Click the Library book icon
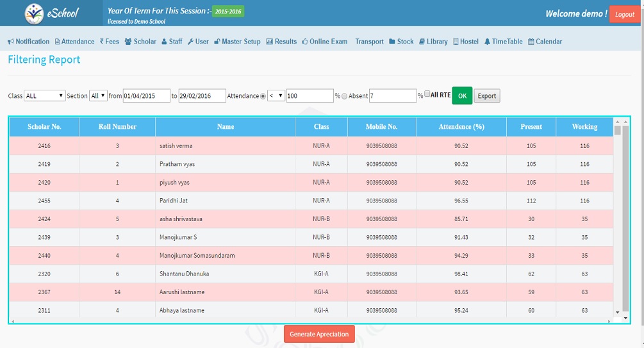644x348 pixels. (422, 42)
